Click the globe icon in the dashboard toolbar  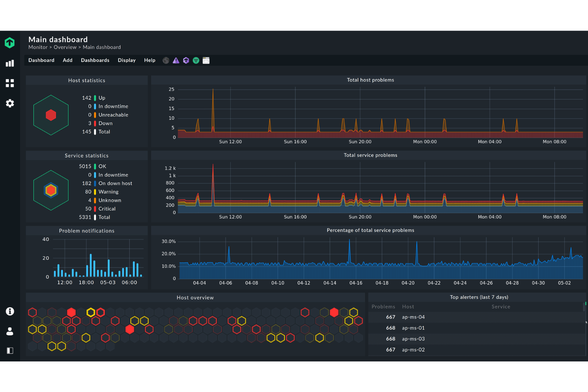tap(166, 60)
